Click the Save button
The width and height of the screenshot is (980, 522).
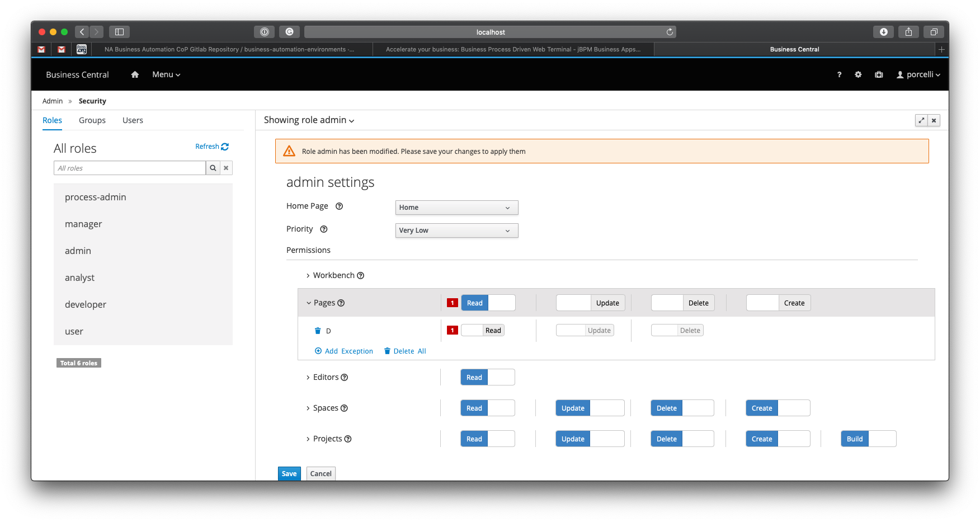point(289,473)
